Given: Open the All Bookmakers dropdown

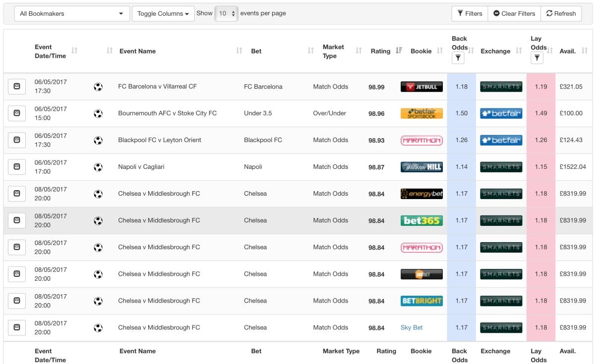Looking at the screenshot, I should click(72, 14).
